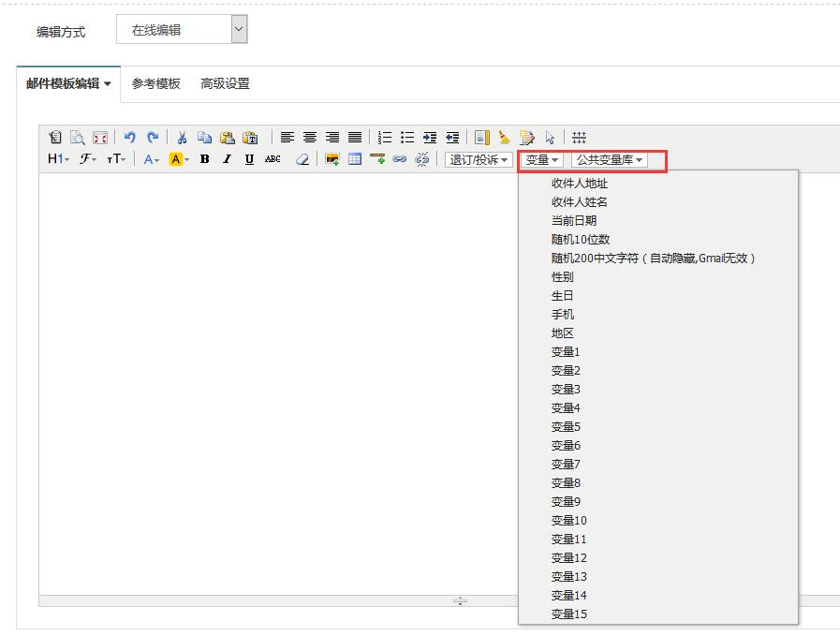Pick the text highlight color button

coord(178,159)
